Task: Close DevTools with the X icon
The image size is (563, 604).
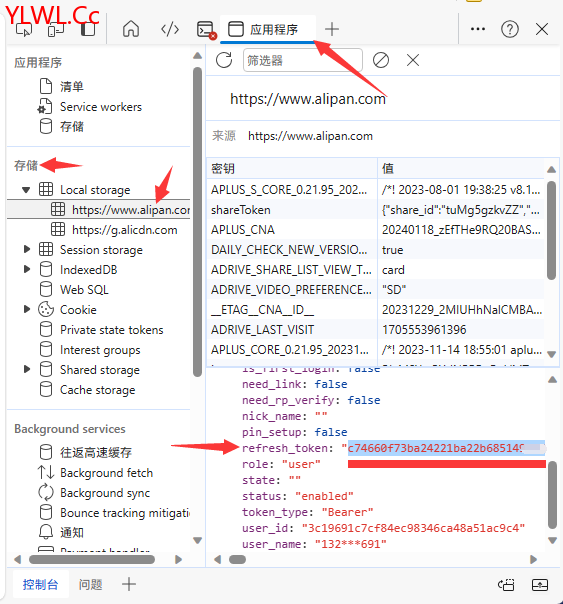Action: coord(542,29)
